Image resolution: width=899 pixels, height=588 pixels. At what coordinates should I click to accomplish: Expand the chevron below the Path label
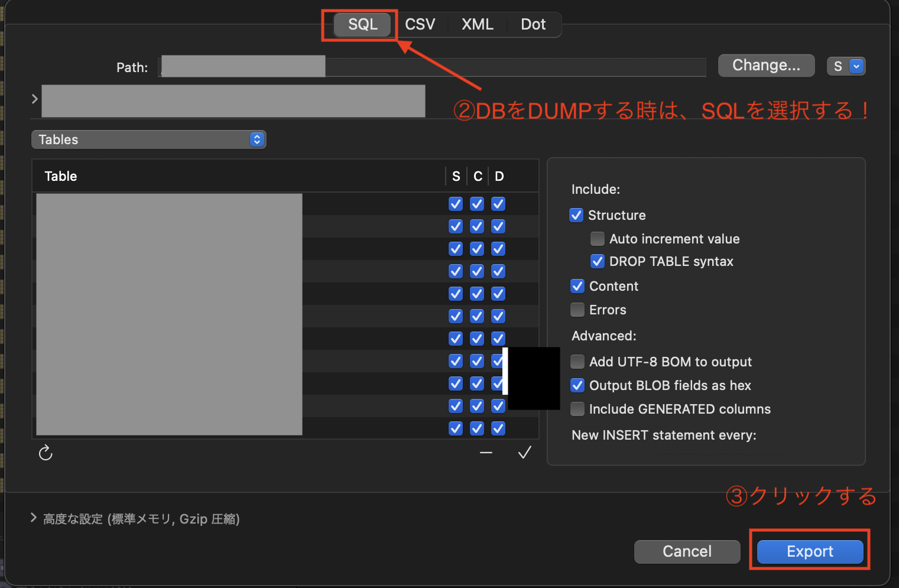[x=34, y=99]
